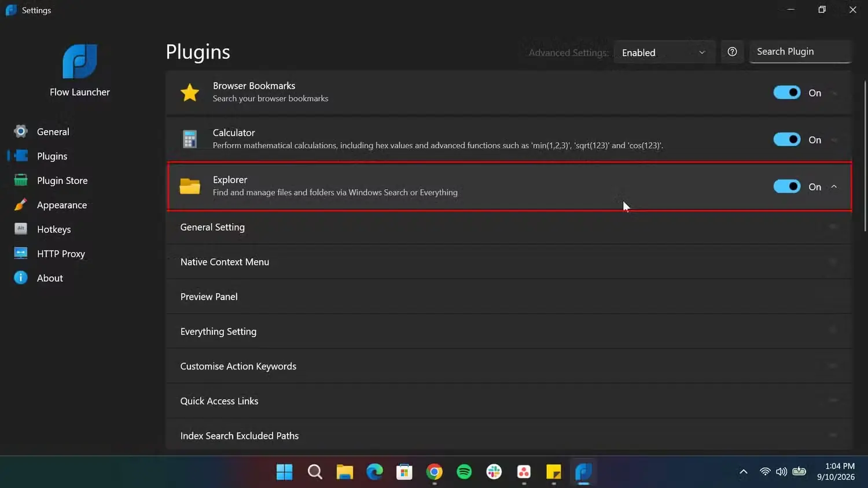Open the help question mark button
Screen dimensions: 868x488
pos(732,52)
